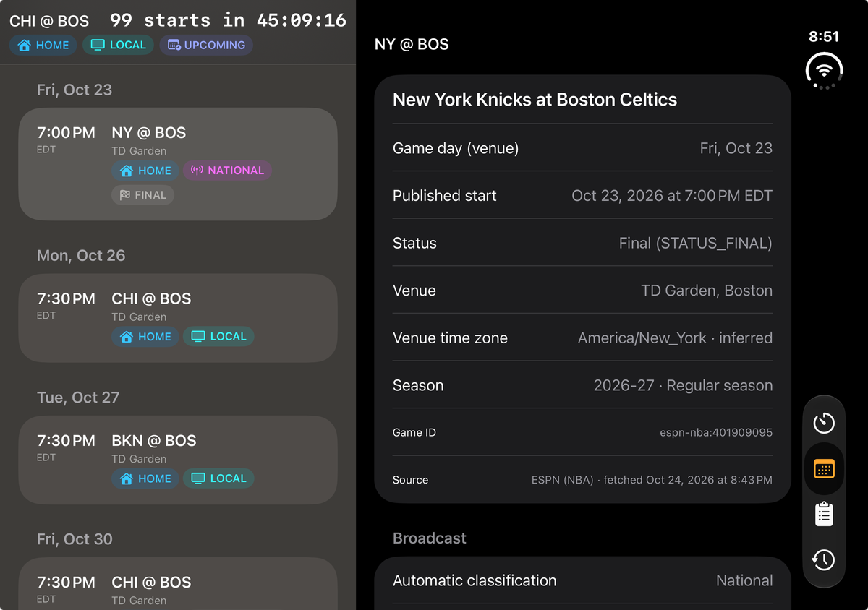Click the Game ID 'espn-nba:401909095'
Viewport: 868px width, 610px height.
[716, 433]
